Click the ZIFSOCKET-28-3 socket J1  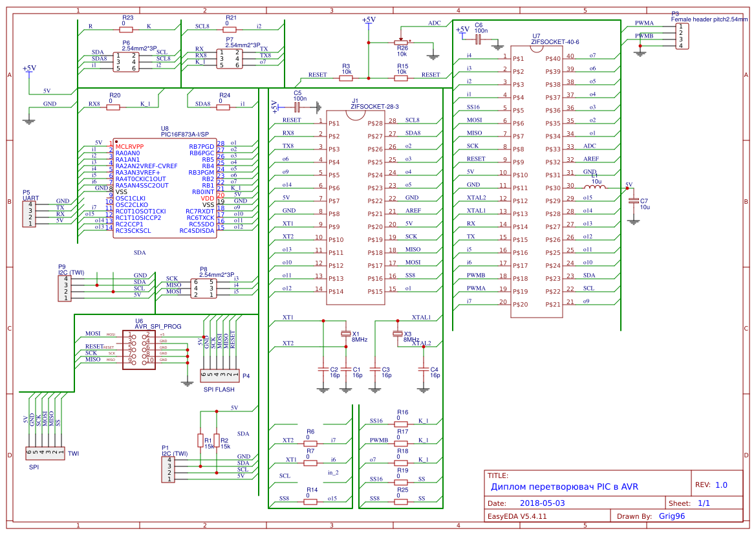356,207
